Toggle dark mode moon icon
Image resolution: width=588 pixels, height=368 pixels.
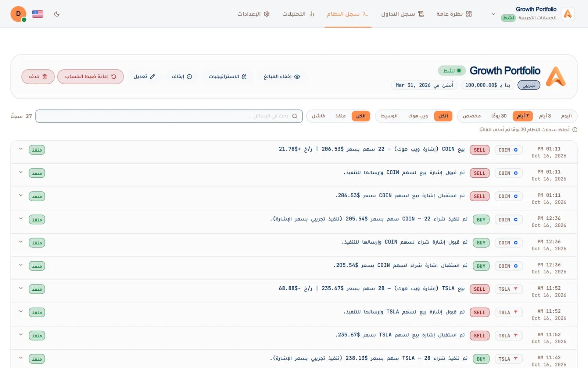click(x=57, y=14)
